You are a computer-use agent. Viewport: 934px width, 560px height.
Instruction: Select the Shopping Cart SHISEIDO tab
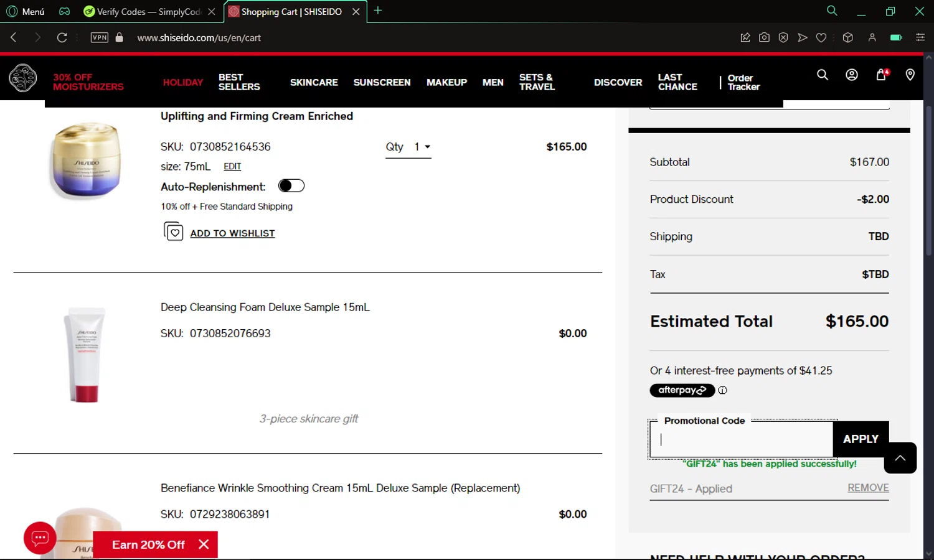tap(291, 11)
